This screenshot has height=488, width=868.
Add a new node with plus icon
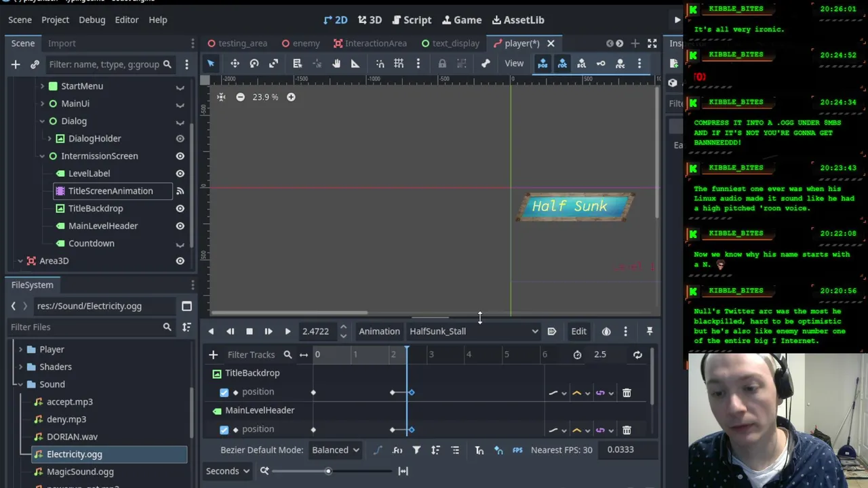click(x=16, y=64)
